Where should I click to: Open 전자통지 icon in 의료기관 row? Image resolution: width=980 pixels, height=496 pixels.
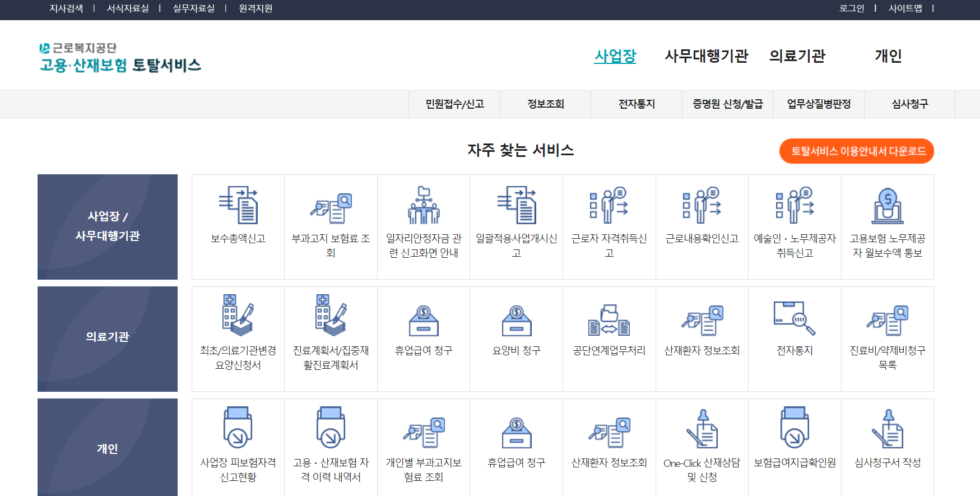pyautogui.click(x=795, y=318)
